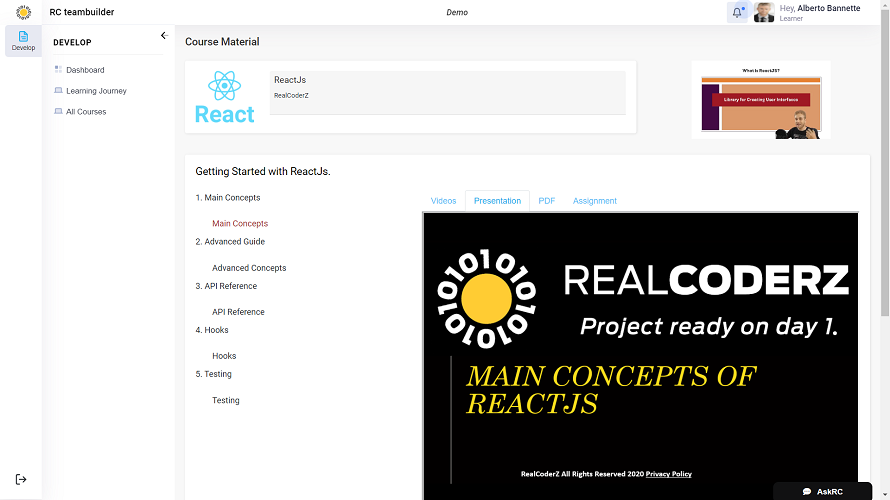Open the Assignment tab
Image resolution: width=890 pixels, height=500 pixels.
tap(594, 201)
